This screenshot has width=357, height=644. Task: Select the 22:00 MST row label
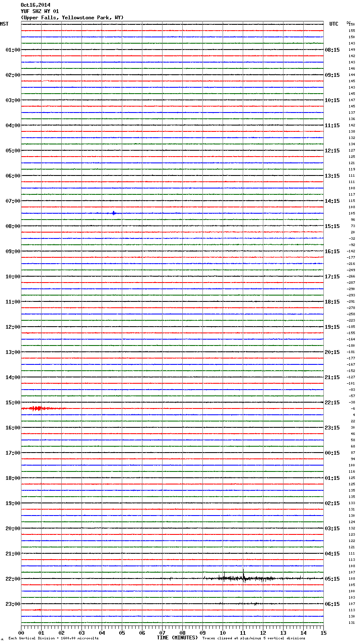coord(13,579)
